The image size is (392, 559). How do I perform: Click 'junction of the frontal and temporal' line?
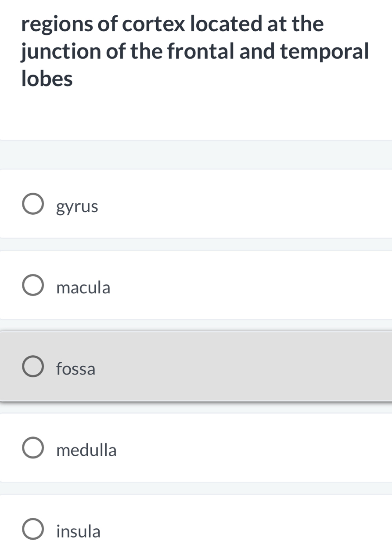[195, 51]
